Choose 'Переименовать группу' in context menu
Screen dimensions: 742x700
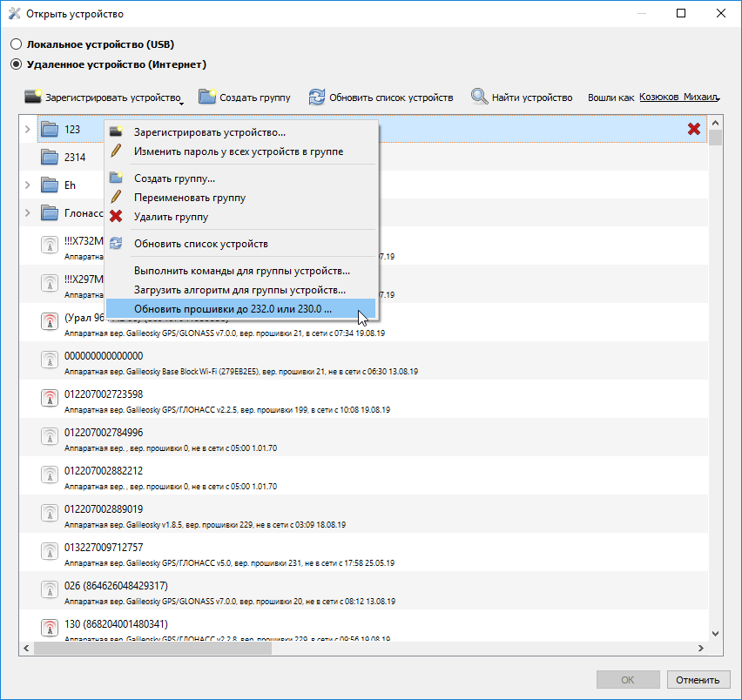189,198
